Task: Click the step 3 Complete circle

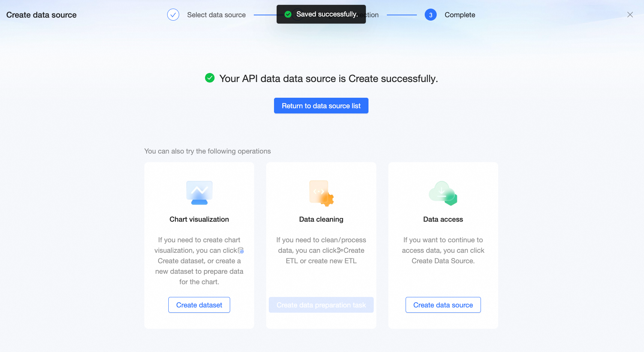Action: point(431,15)
